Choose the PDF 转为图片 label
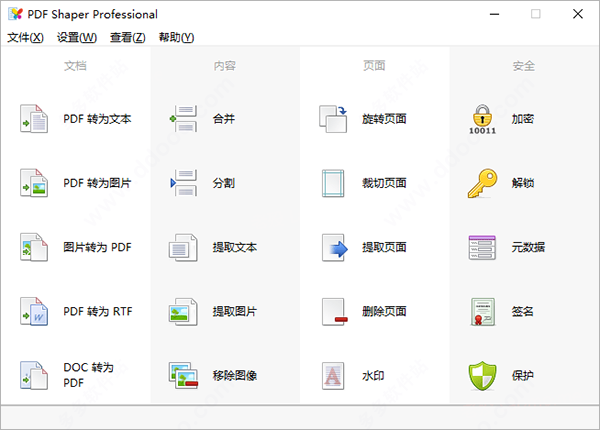Screen dimensions: 600x430 pos(97,183)
